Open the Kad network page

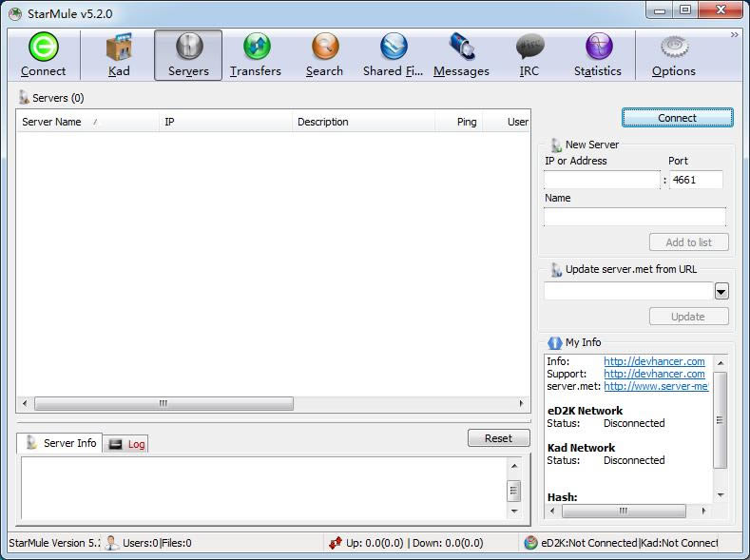[119, 54]
